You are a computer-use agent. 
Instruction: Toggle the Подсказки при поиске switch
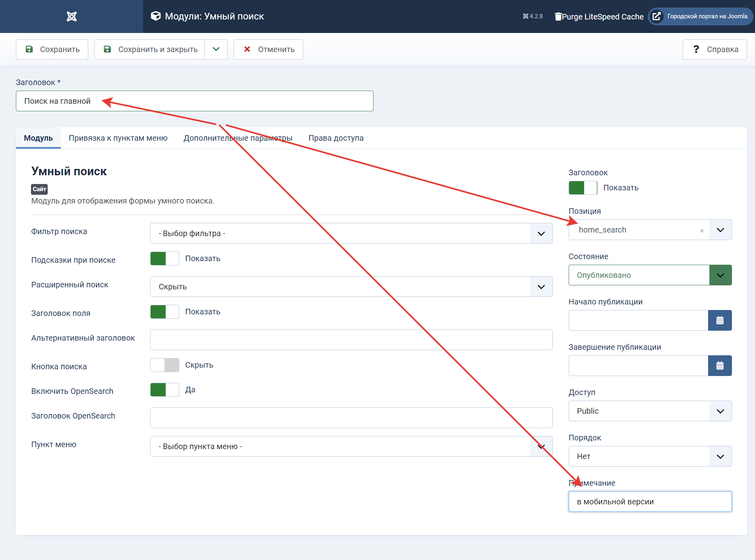tap(165, 258)
